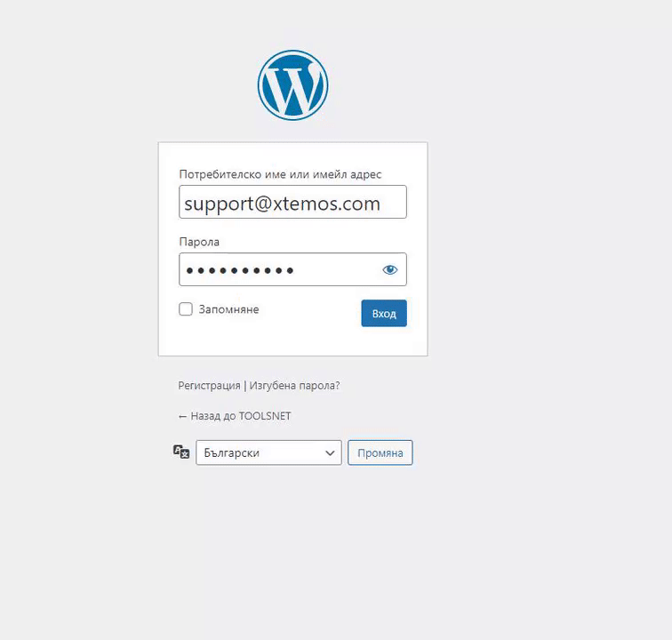The height and width of the screenshot is (640, 672).
Task: Click the support@xtemos.com text in the field
Action: (x=282, y=204)
